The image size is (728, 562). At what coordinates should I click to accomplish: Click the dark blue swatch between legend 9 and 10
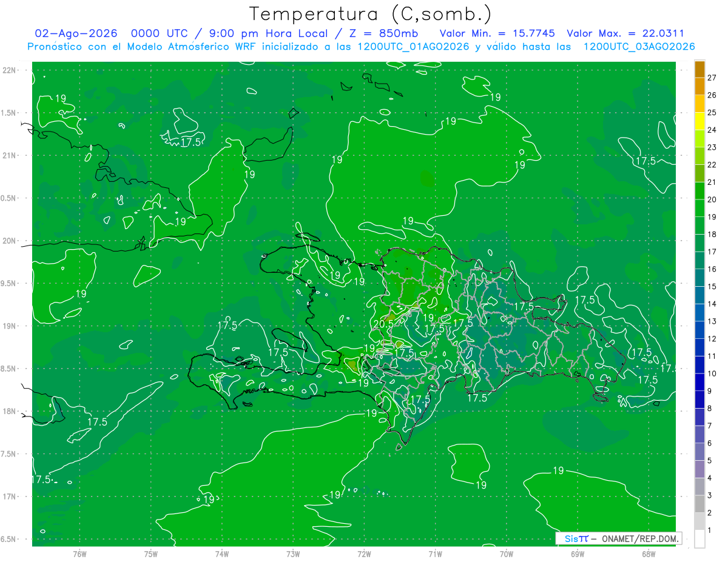pyautogui.click(x=699, y=382)
